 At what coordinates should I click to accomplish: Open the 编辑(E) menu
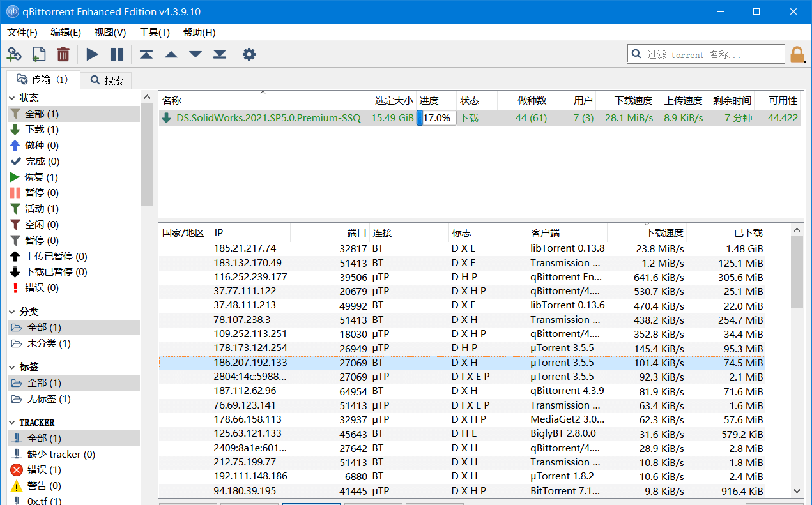(66, 33)
